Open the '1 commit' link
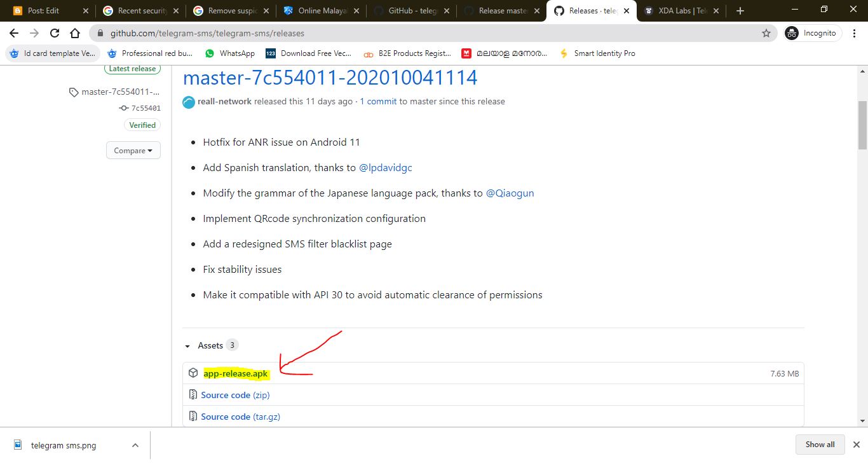 coord(378,101)
